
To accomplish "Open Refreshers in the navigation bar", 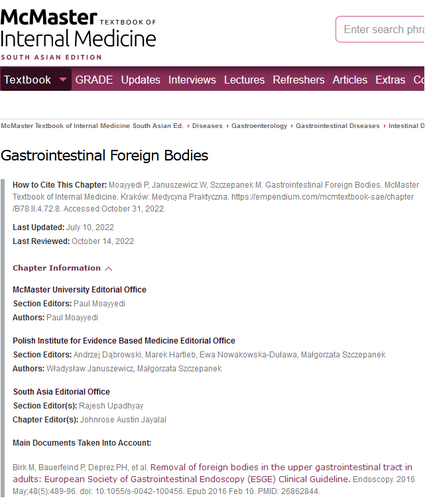I will point(298,80).
